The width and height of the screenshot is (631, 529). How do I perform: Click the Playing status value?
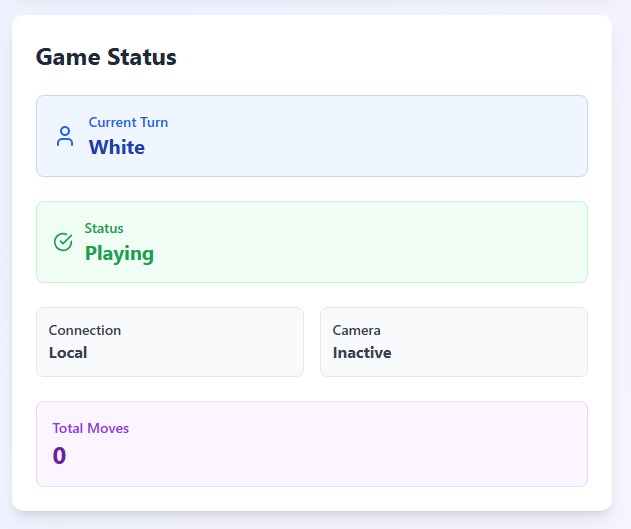click(x=119, y=254)
